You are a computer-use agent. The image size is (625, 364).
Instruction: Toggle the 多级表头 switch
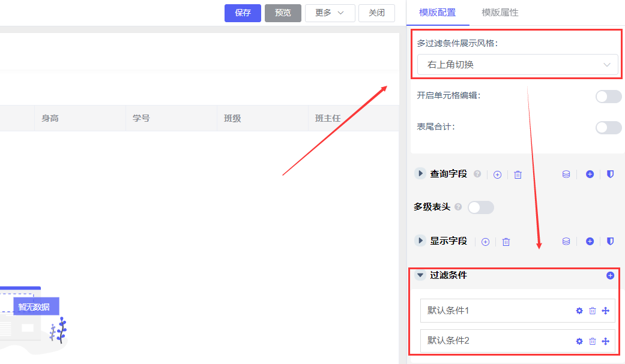pos(480,207)
